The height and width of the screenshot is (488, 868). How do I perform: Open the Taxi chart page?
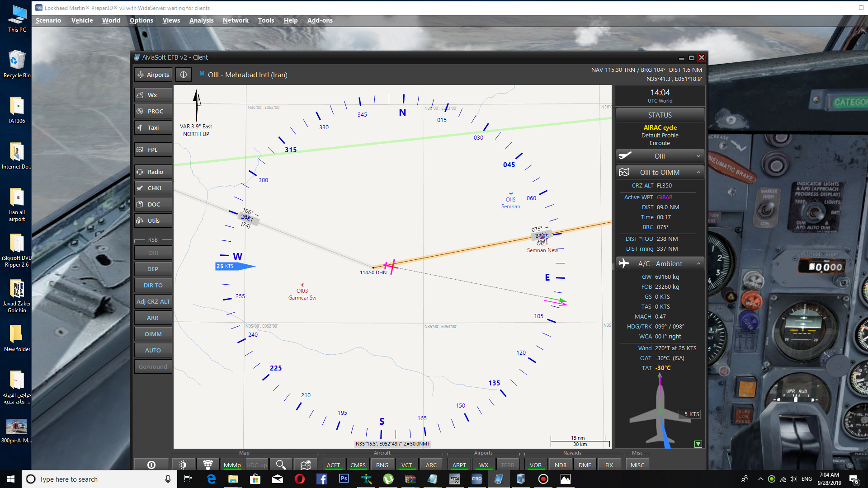[x=153, y=127]
